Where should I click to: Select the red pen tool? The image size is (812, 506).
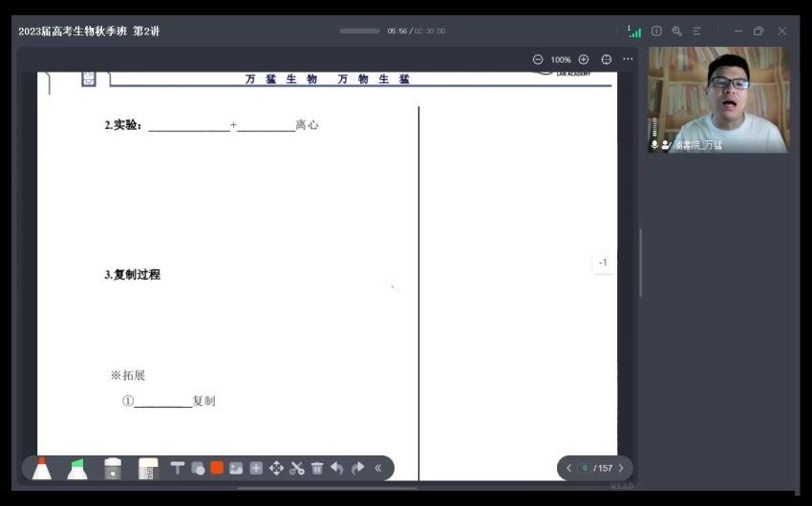click(x=42, y=468)
